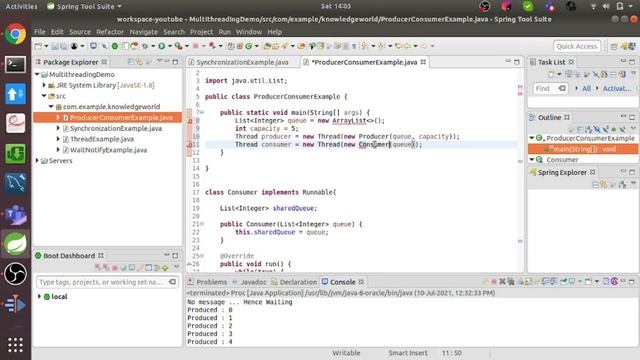Click Remove Launch X icon in Console
Image resolution: width=640 pixels, height=360 pixels.
(502, 282)
